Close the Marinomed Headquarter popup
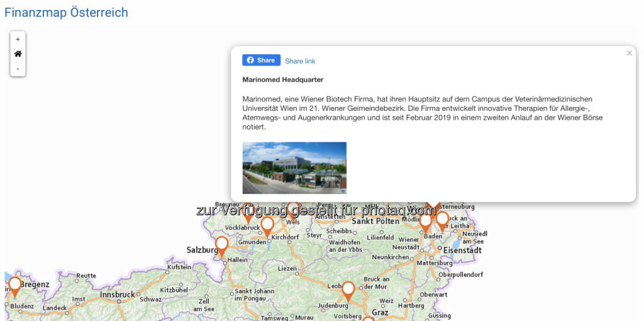The image size is (644, 321). coord(629,53)
